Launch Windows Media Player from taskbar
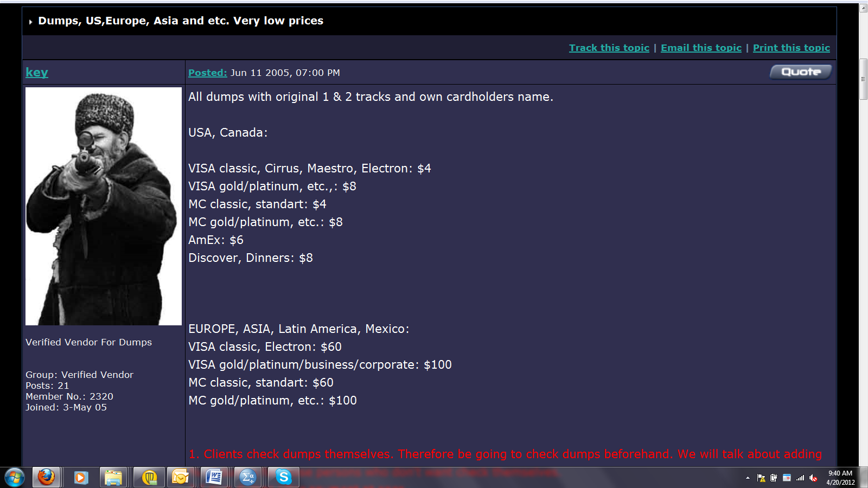The image size is (868, 488). tap(81, 477)
